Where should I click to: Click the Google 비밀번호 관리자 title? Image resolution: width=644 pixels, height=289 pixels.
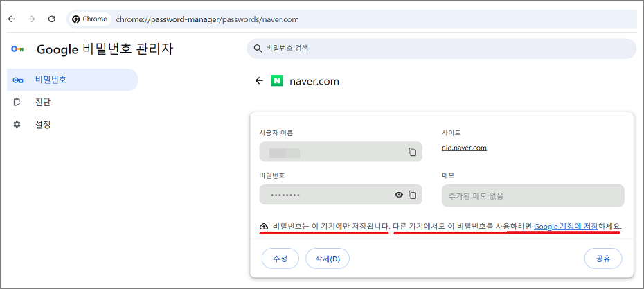(x=105, y=50)
